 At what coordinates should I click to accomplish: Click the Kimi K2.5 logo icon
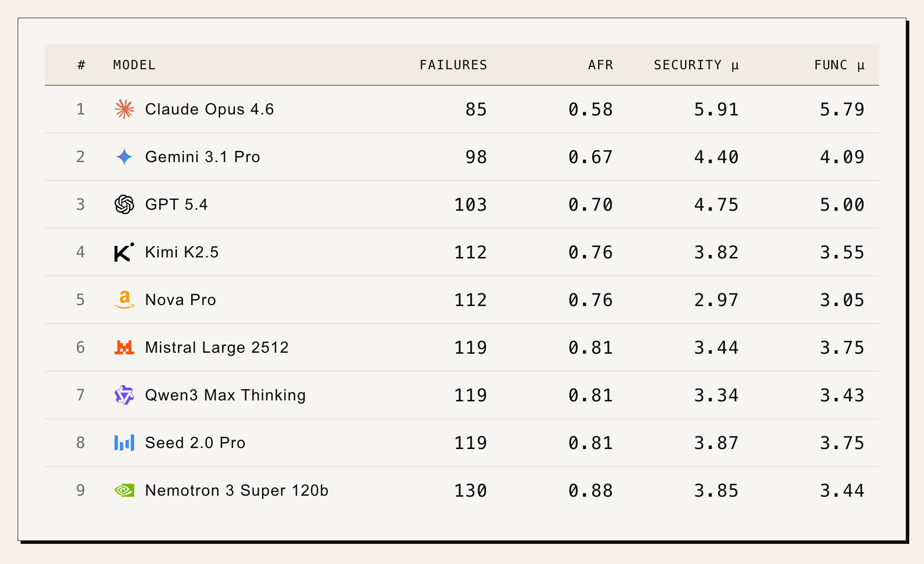pos(124,252)
